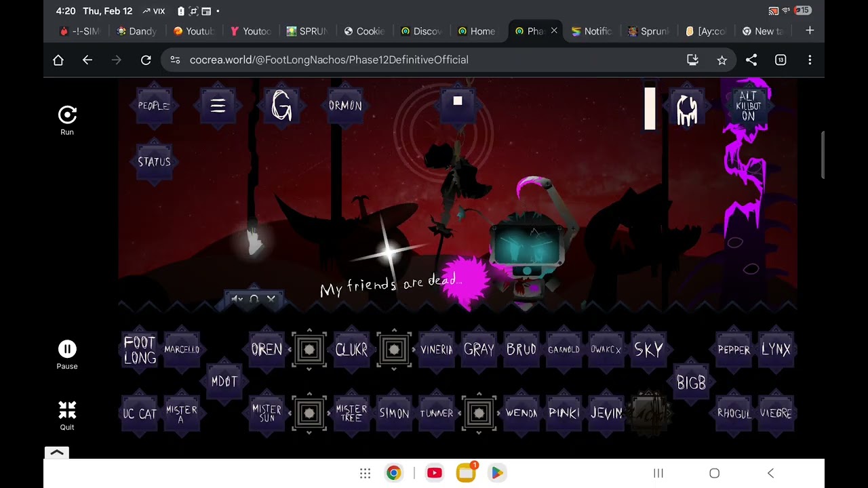Select the SKY character tile
The height and width of the screenshot is (488, 868).
pyautogui.click(x=648, y=350)
